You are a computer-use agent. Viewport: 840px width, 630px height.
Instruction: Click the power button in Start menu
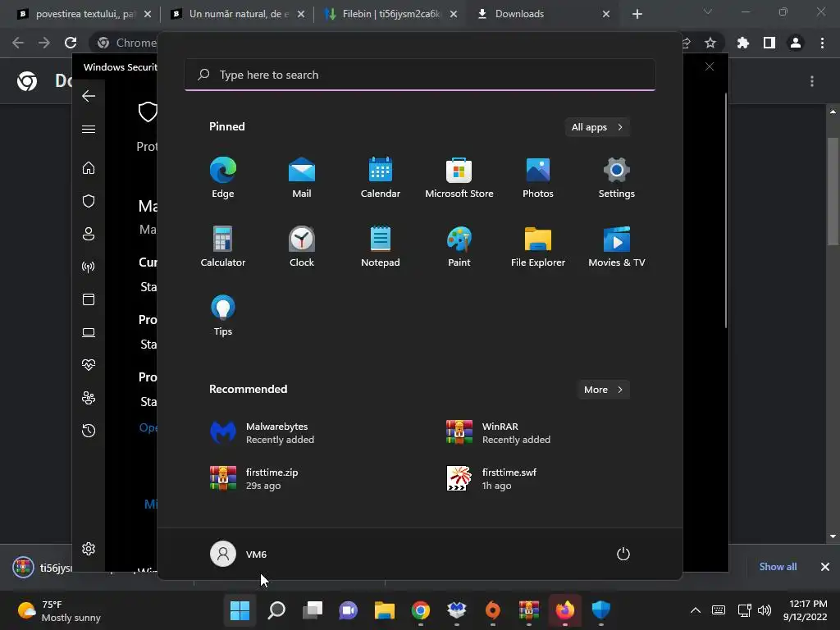click(623, 554)
